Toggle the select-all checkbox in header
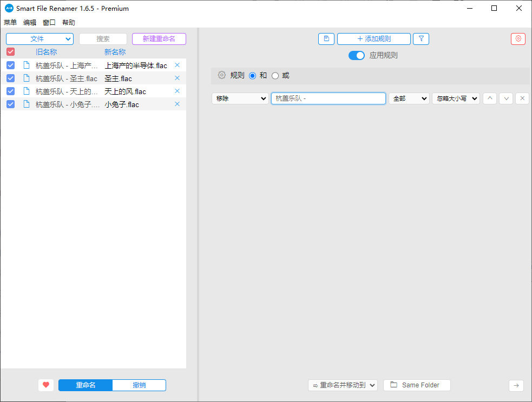This screenshot has height=402, width=532. [10, 52]
